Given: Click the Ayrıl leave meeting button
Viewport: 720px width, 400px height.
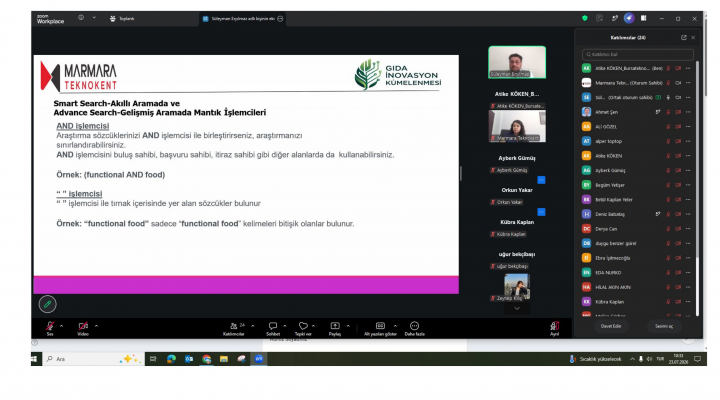Looking at the screenshot, I should [x=555, y=328].
